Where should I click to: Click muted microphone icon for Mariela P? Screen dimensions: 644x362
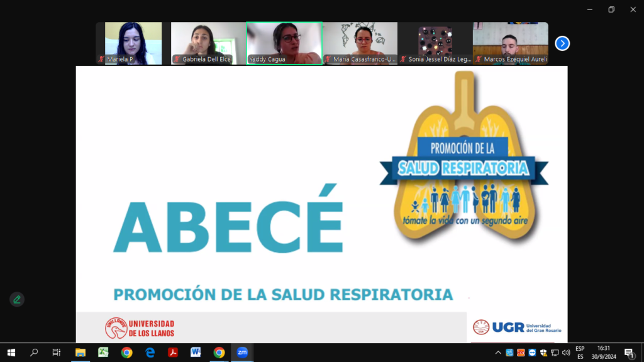click(x=101, y=59)
